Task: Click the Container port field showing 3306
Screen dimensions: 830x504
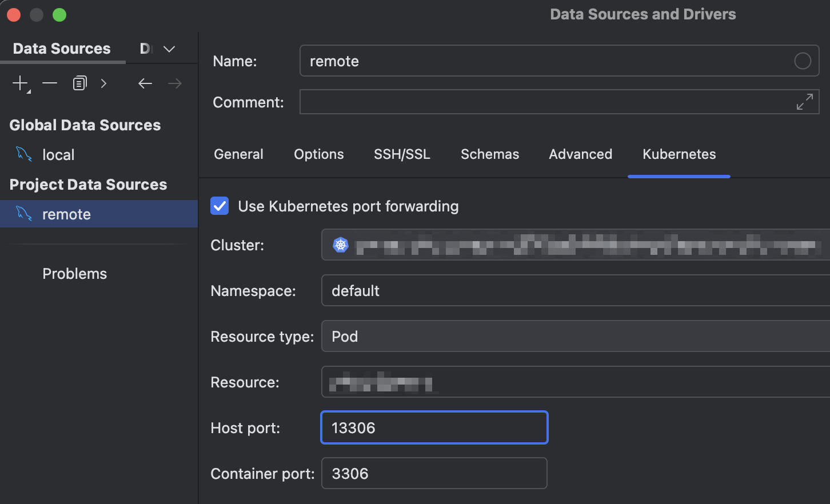Action: point(434,473)
